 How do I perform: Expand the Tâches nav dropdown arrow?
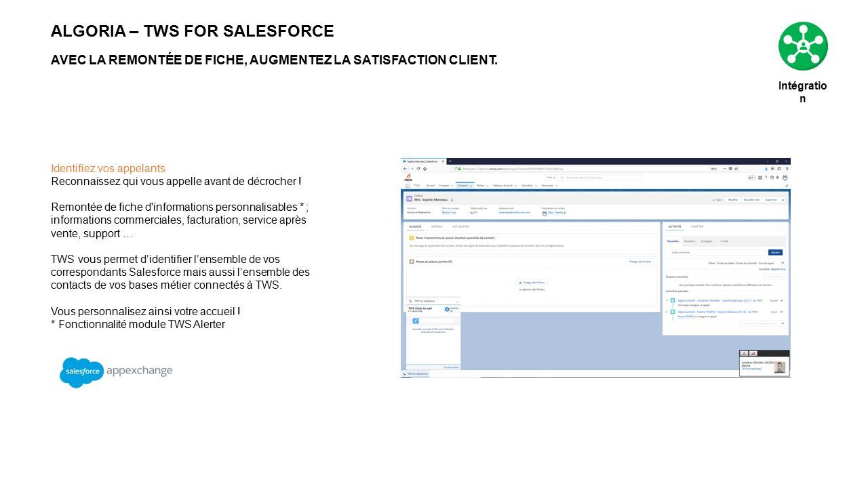pyautogui.click(x=488, y=186)
